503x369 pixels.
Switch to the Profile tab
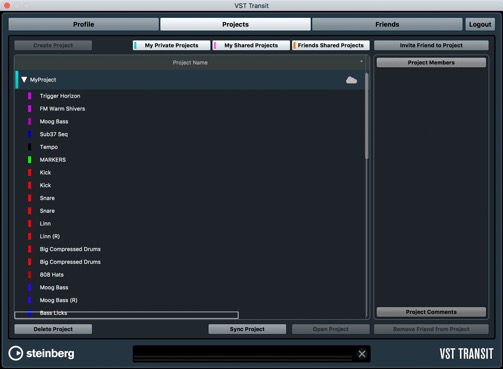[x=83, y=24]
